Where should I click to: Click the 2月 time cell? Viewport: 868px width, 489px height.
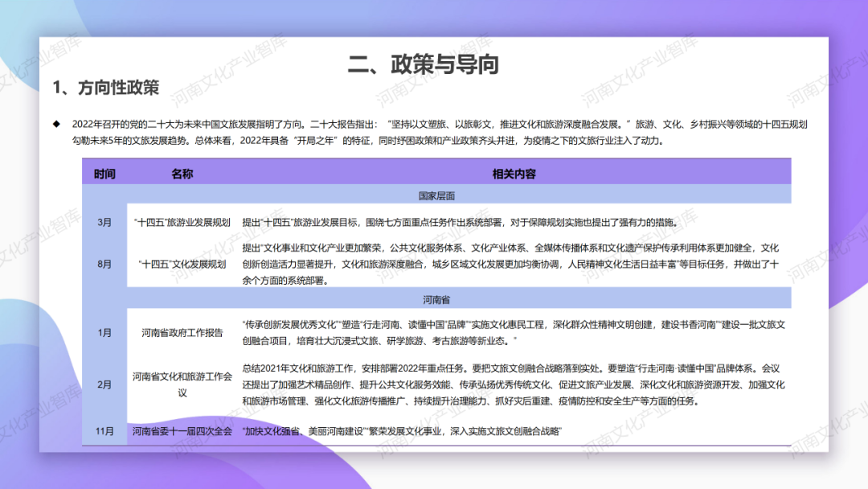[103, 384]
